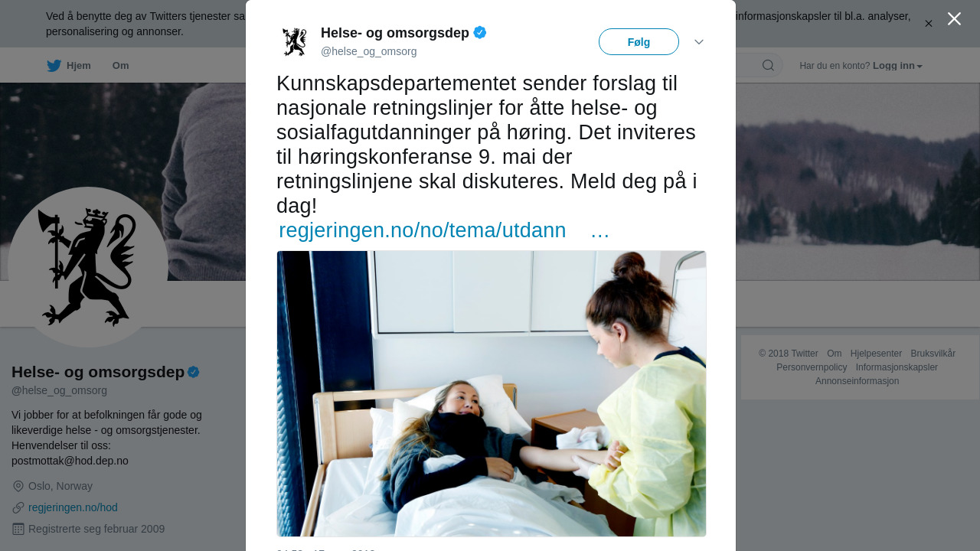This screenshot has height=551, width=980.
Task: Go to Hjem in the navigation
Action: pyautogui.click(x=79, y=66)
